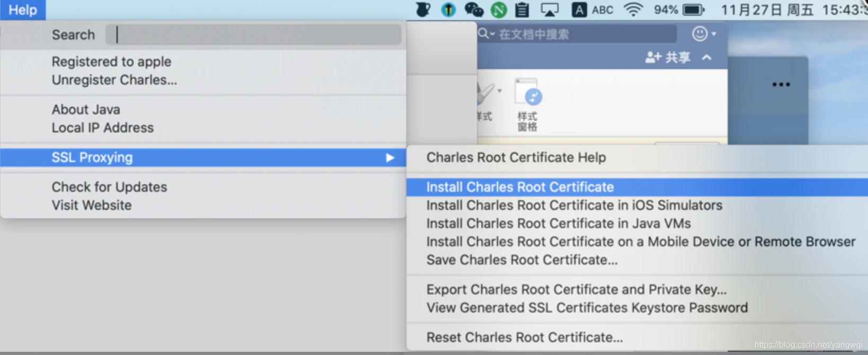Click the three-dot more button
The height and width of the screenshot is (355, 868).
[x=781, y=84]
